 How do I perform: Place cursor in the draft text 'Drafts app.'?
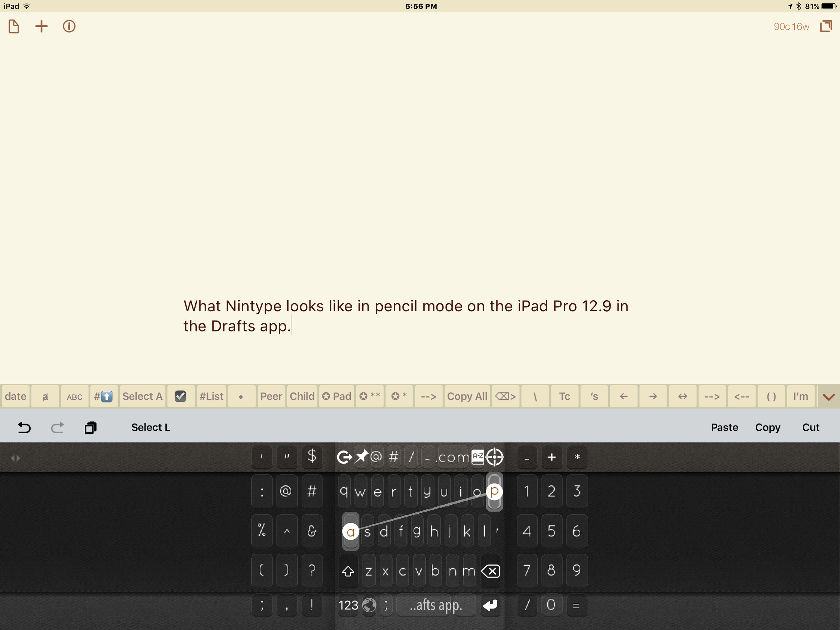(x=251, y=326)
